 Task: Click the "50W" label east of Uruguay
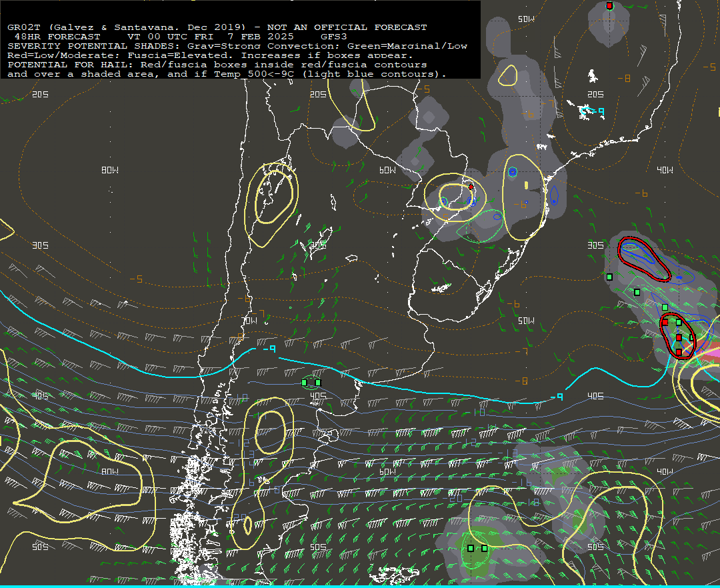(526, 321)
